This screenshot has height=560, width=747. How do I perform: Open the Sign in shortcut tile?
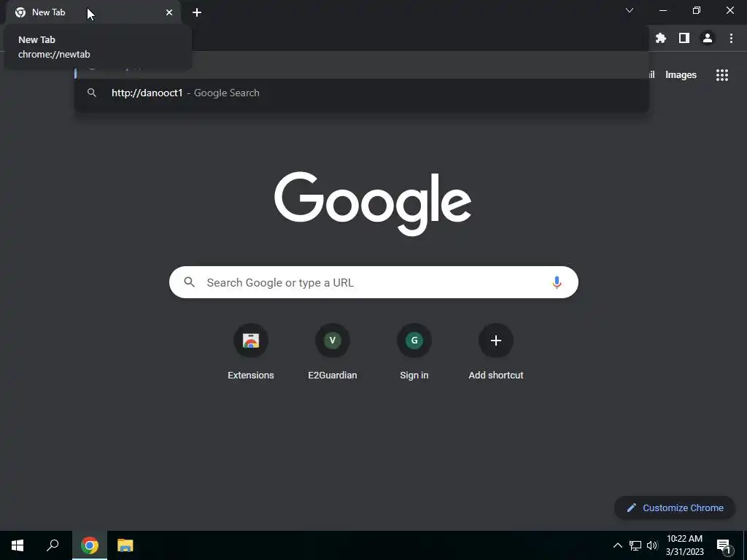[414, 352]
